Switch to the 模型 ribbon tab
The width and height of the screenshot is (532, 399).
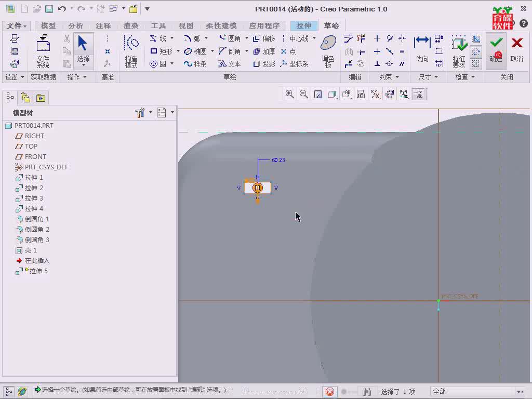tap(48, 26)
